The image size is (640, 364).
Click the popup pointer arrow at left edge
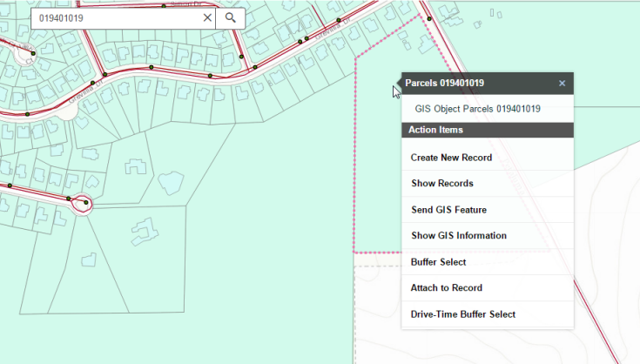pyautogui.click(x=398, y=84)
